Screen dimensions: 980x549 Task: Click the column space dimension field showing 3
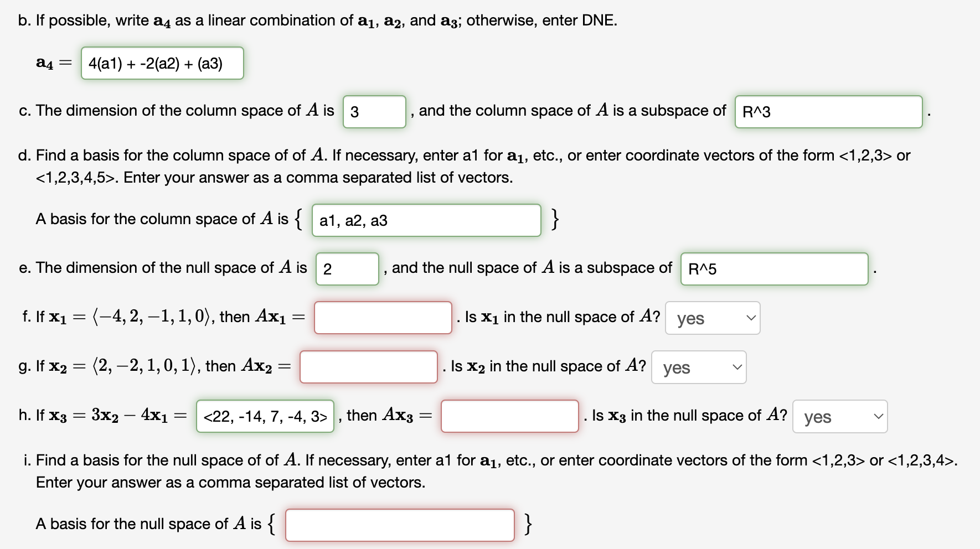coord(373,111)
